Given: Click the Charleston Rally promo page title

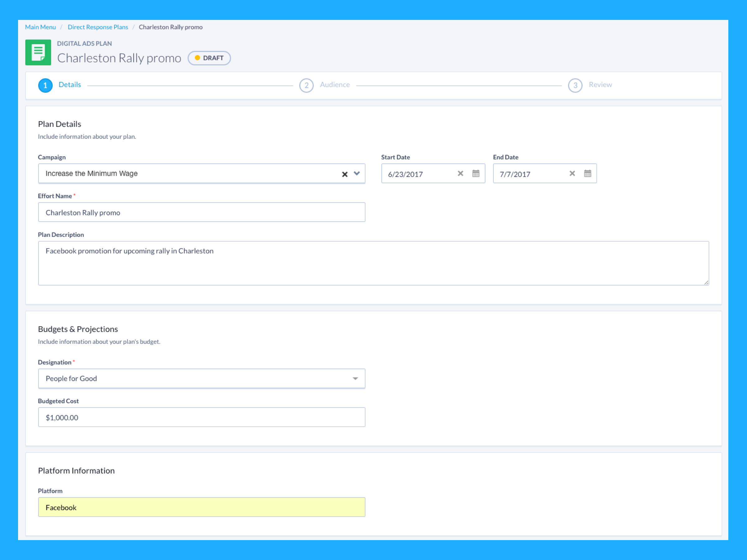Looking at the screenshot, I should click(x=119, y=58).
